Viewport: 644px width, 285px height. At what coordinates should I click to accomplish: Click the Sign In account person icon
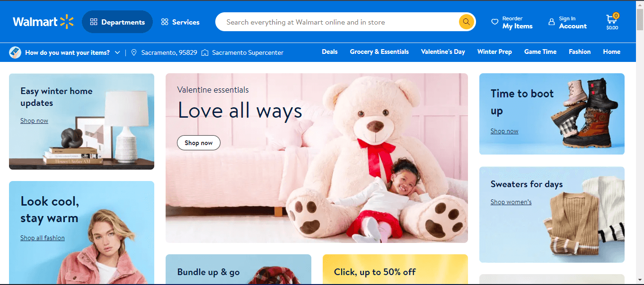pos(551,22)
